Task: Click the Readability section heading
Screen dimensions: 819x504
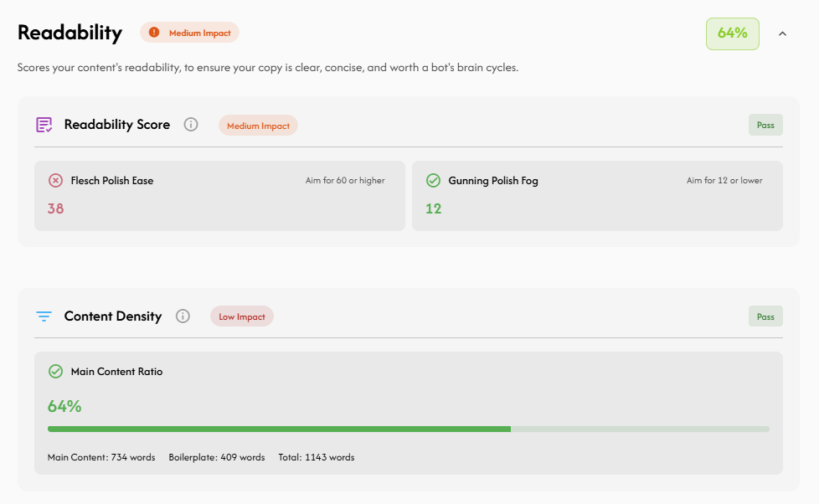Action: (x=70, y=33)
